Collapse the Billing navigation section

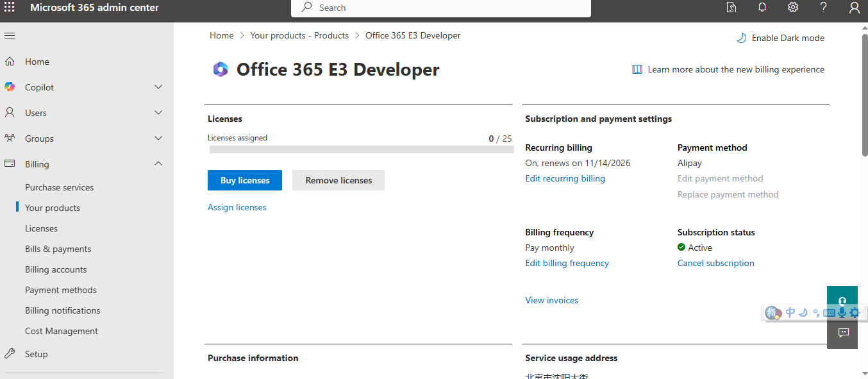tap(158, 164)
